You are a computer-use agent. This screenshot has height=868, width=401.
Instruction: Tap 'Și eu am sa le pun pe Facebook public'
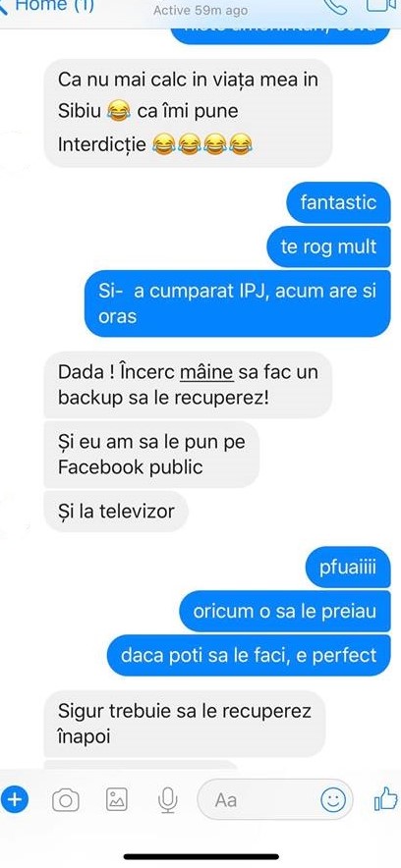pos(151,455)
